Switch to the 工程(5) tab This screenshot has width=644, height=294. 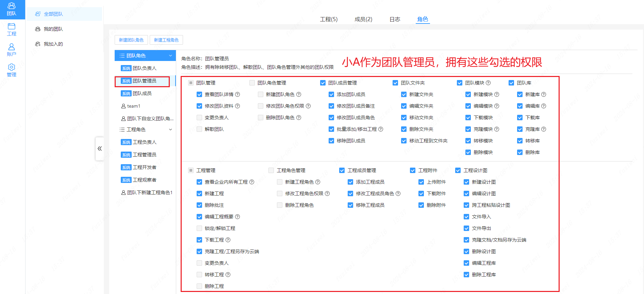(329, 19)
